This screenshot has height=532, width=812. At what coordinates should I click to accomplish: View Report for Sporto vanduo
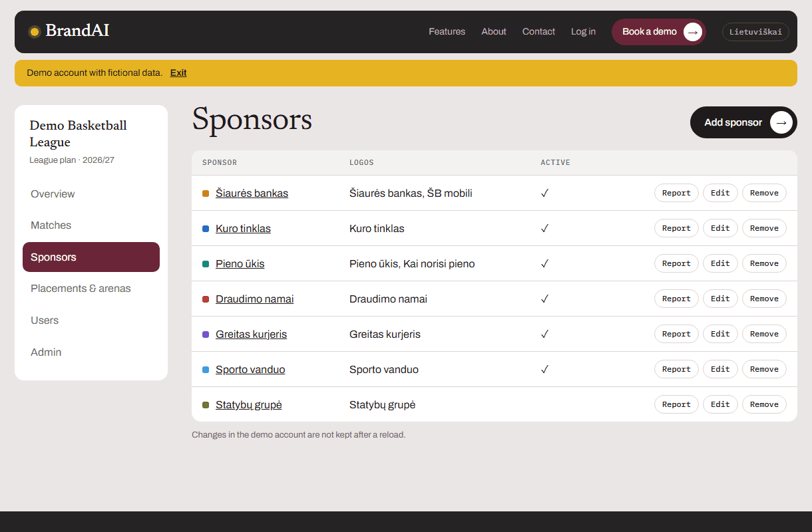click(676, 369)
